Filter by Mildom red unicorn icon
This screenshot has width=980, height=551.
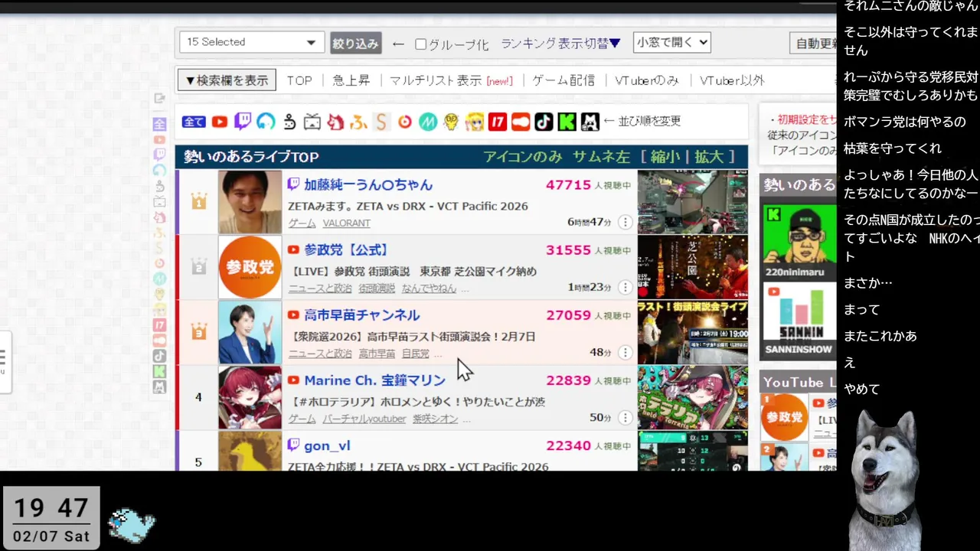[335, 121]
